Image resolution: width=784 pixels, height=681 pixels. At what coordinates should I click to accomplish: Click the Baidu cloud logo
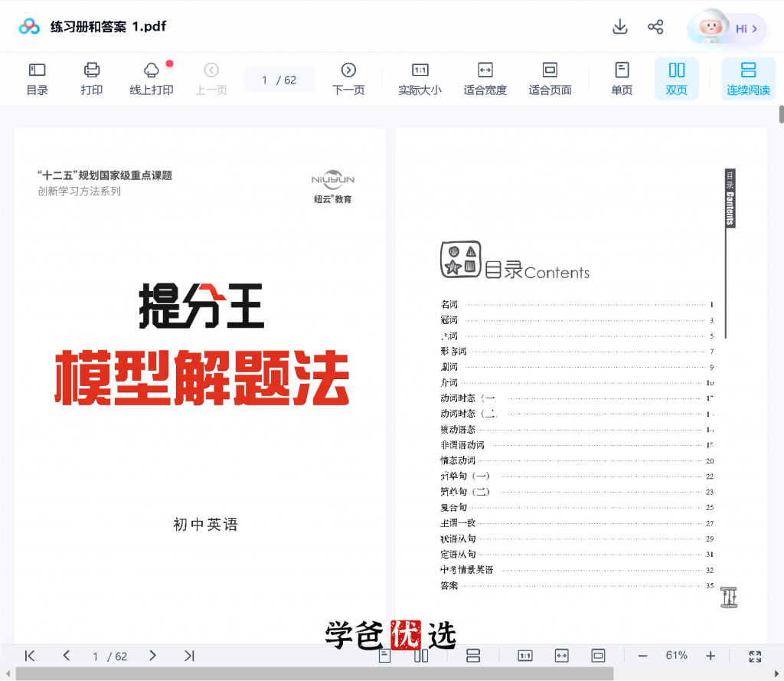29,27
